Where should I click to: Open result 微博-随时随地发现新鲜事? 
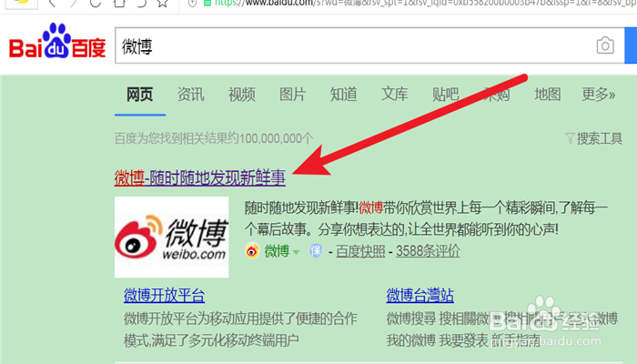click(x=200, y=178)
